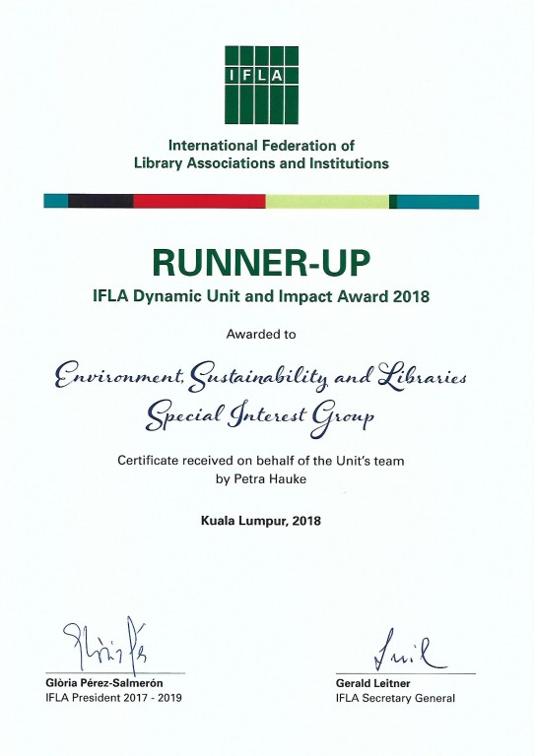
Task: Click the light green bar segment
Action: click(x=327, y=201)
